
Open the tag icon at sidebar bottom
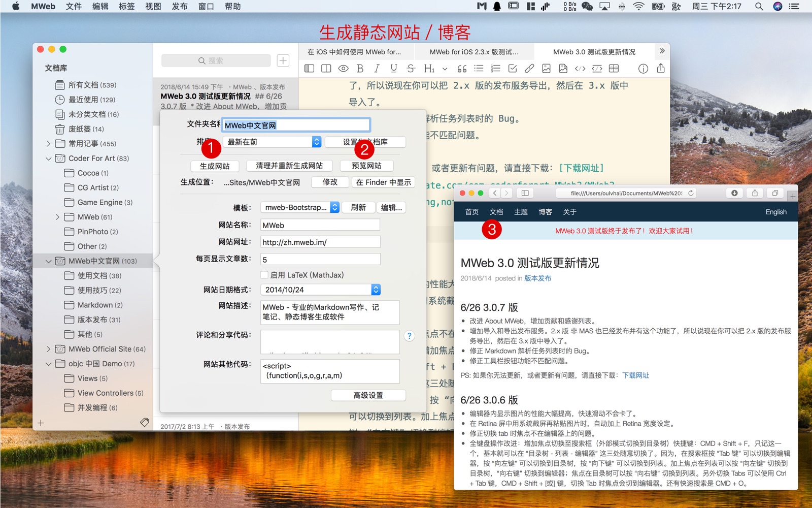pyautogui.click(x=145, y=422)
